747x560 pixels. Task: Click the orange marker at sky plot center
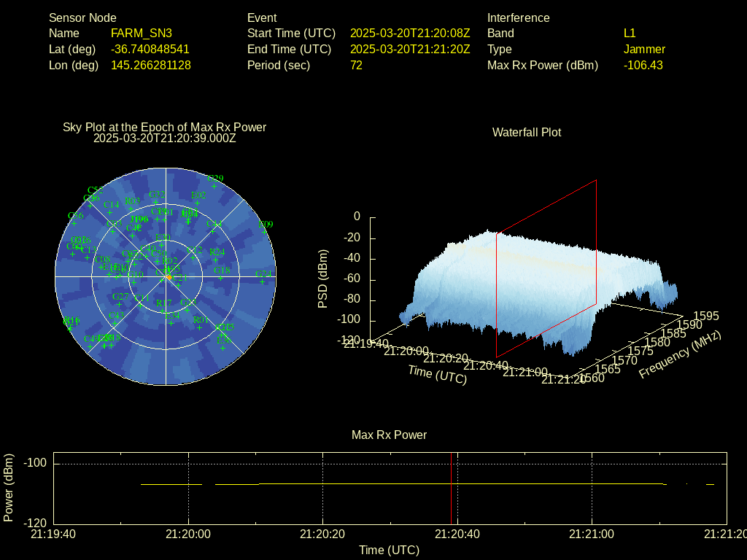tap(169, 277)
